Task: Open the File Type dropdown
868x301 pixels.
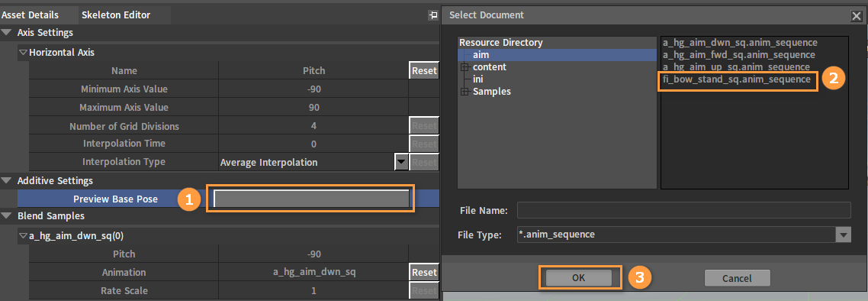Action: point(843,235)
